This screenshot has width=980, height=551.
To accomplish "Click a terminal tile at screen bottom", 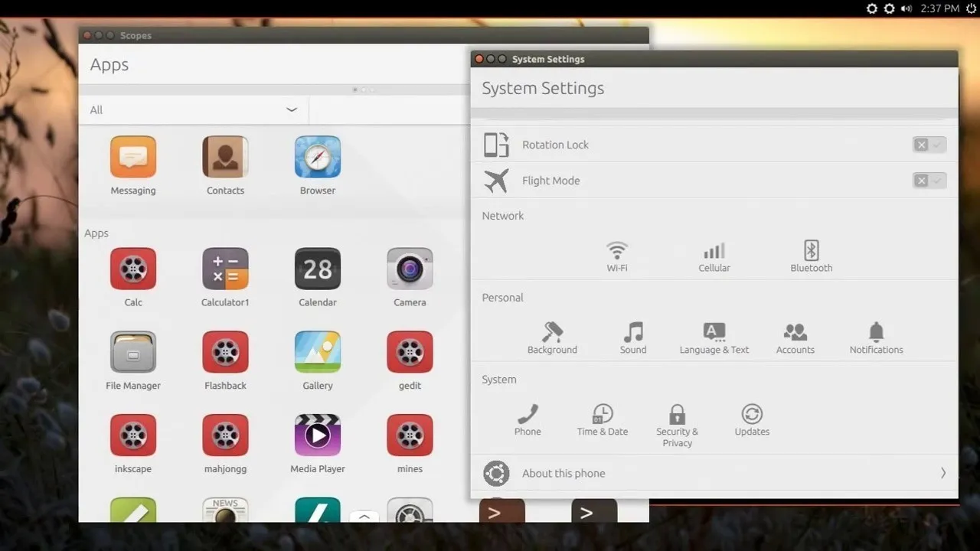I will tap(501, 513).
